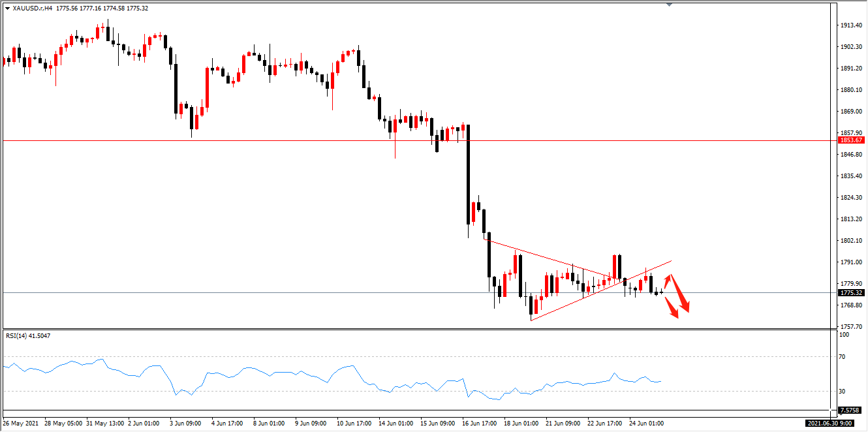868x432 pixels.
Task: Select the ascending lower red trendline
Action: 601,290
